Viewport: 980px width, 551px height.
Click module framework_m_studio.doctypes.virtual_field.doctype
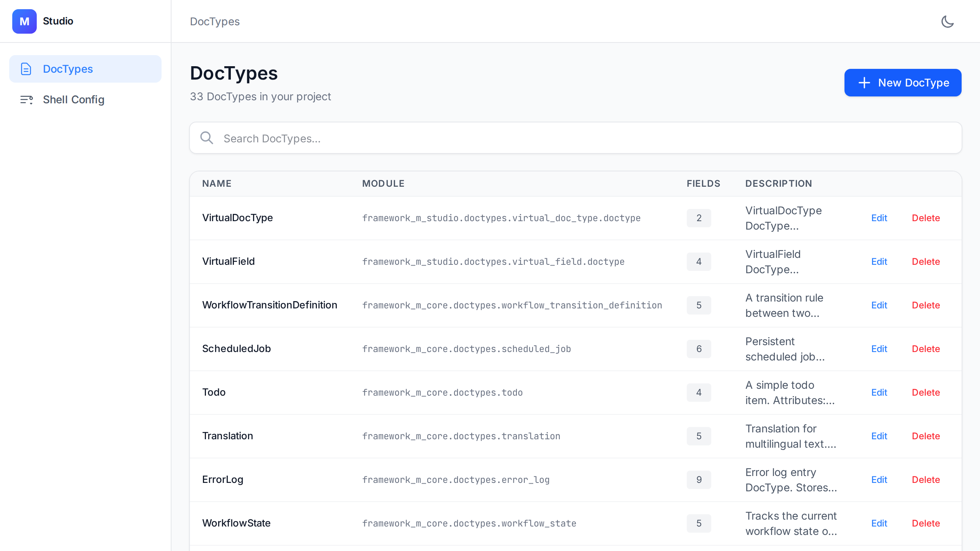pos(493,262)
